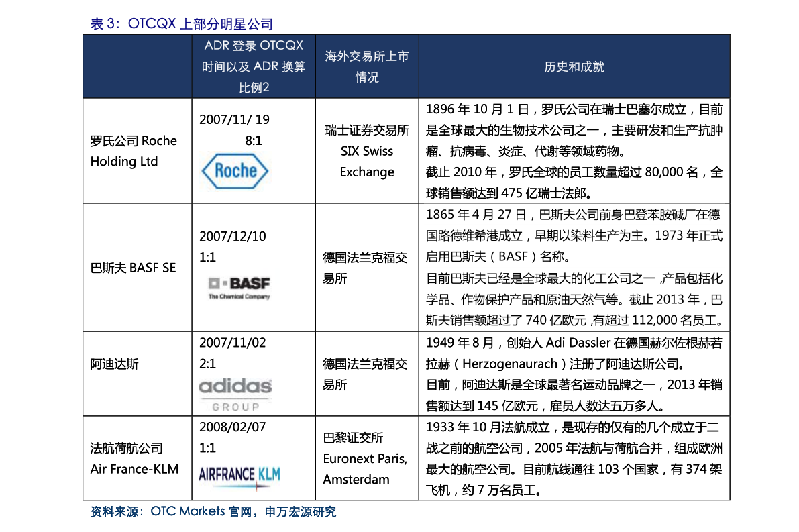Click the Roche ADR ratio '8:1'
Viewport: 799px width, 532px height.
coord(254,140)
